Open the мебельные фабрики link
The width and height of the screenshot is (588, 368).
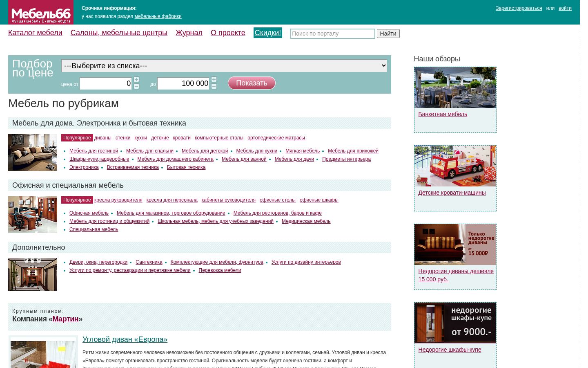158,16
